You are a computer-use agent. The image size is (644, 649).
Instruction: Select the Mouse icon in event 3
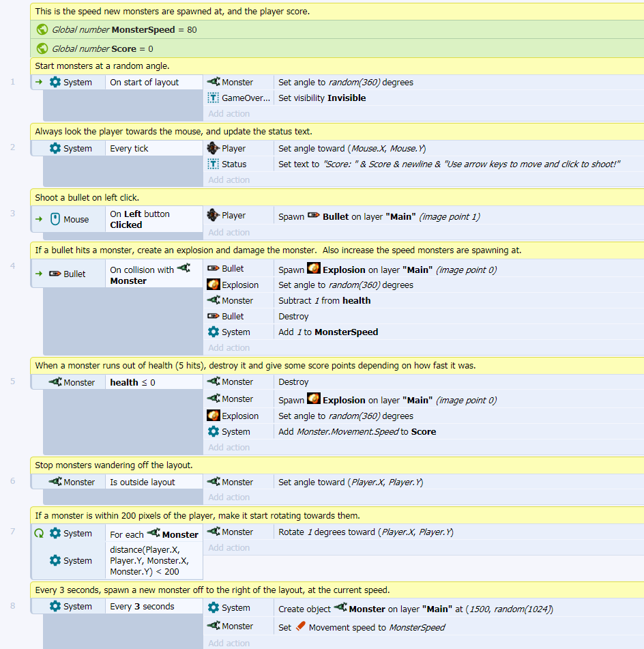(x=56, y=219)
